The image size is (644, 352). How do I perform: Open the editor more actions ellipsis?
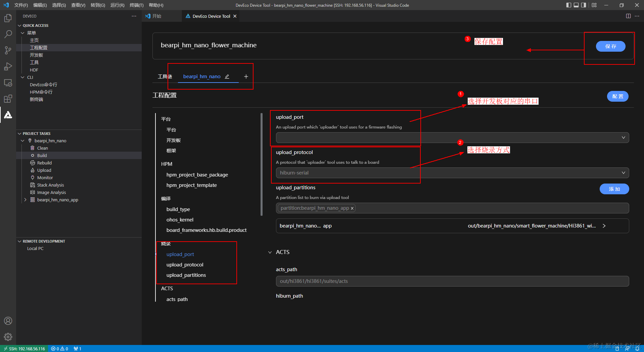click(637, 16)
